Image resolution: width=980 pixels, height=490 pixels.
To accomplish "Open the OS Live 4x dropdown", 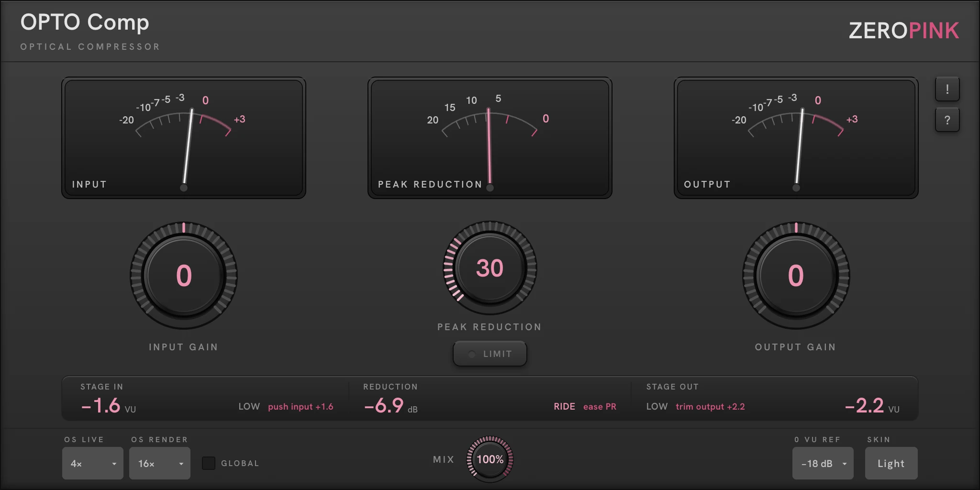I will (x=93, y=463).
